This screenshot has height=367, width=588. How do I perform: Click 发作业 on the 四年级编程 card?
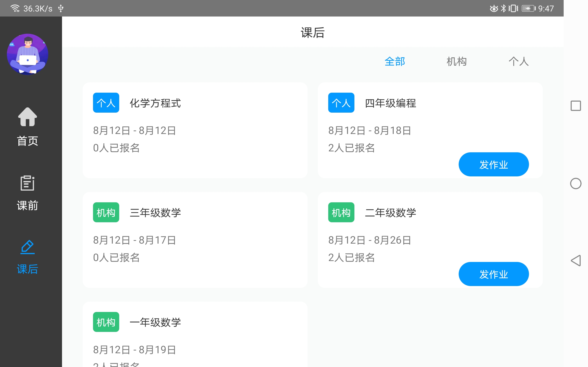(x=493, y=164)
